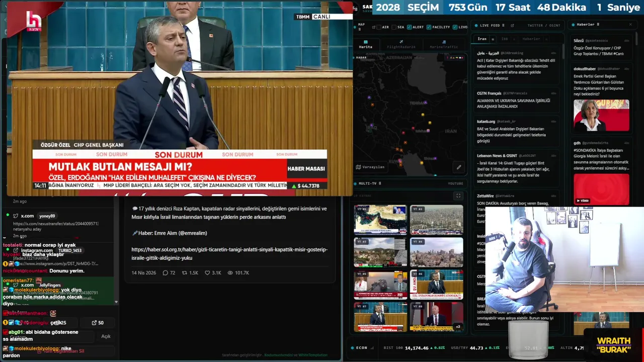Show the +2 more video streams

click(457, 327)
